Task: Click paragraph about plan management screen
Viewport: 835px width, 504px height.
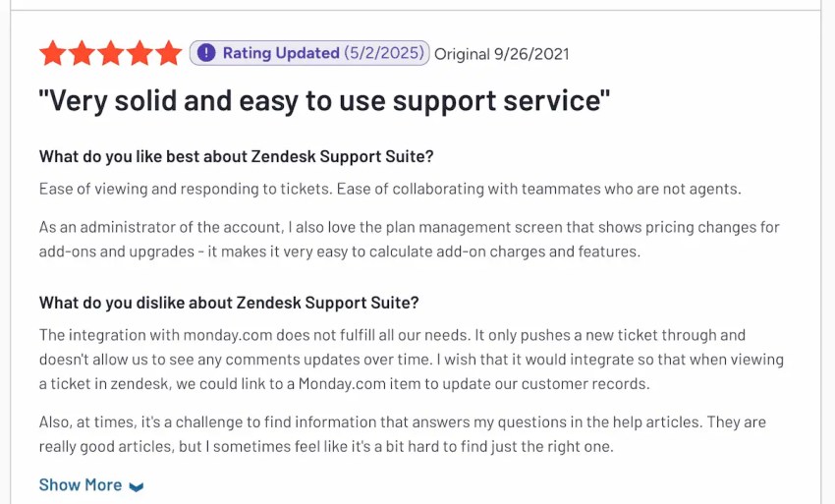Action: pos(409,239)
